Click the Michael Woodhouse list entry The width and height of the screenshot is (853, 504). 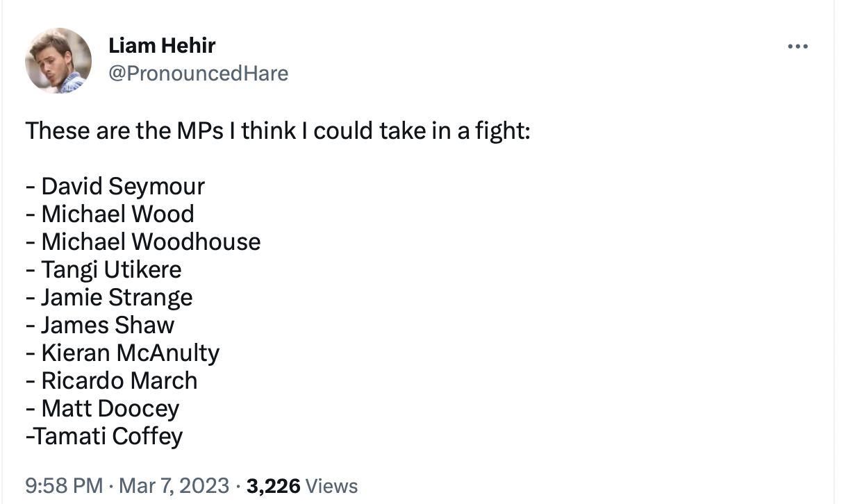(x=151, y=242)
